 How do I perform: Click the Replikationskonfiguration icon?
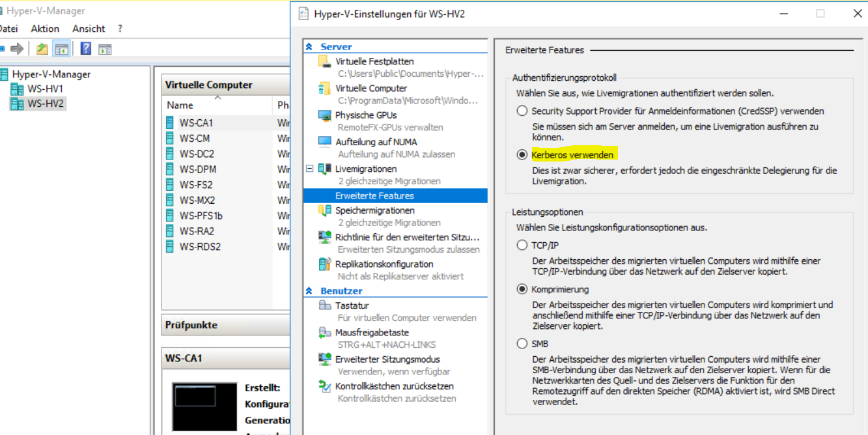point(325,264)
